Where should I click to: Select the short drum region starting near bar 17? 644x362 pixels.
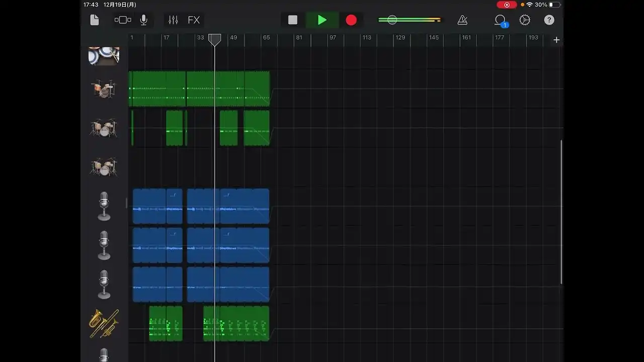[x=175, y=128]
